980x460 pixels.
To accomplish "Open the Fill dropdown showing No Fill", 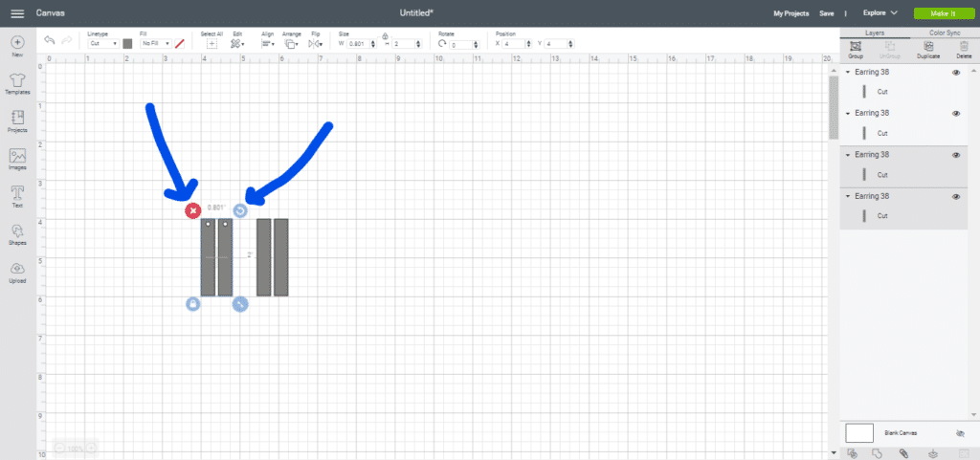I will [156, 43].
